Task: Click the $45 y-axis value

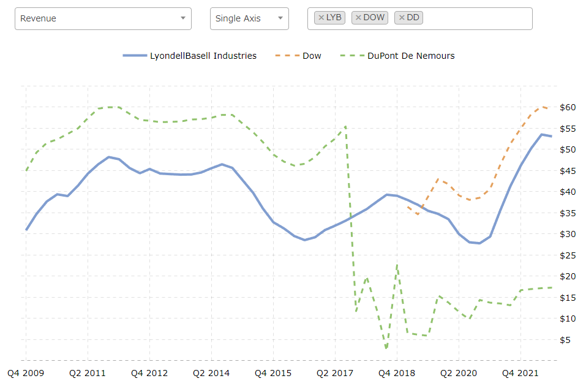Action: [568, 171]
